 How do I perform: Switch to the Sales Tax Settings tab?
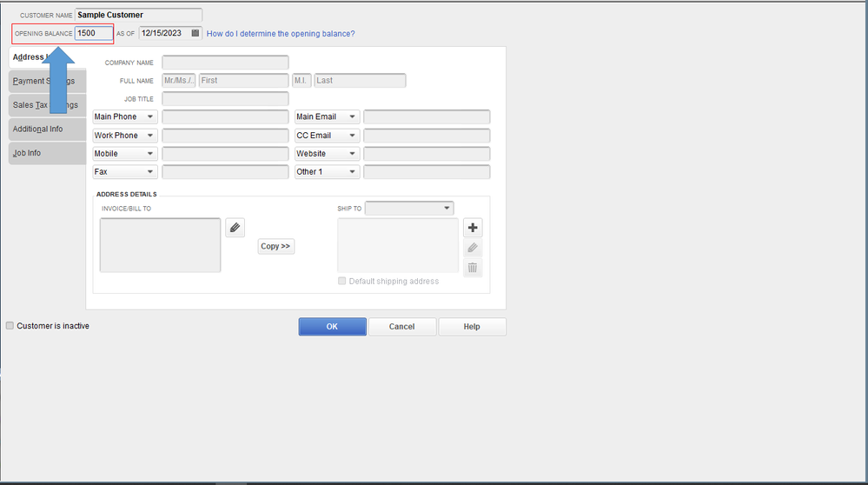[x=47, y=104]
